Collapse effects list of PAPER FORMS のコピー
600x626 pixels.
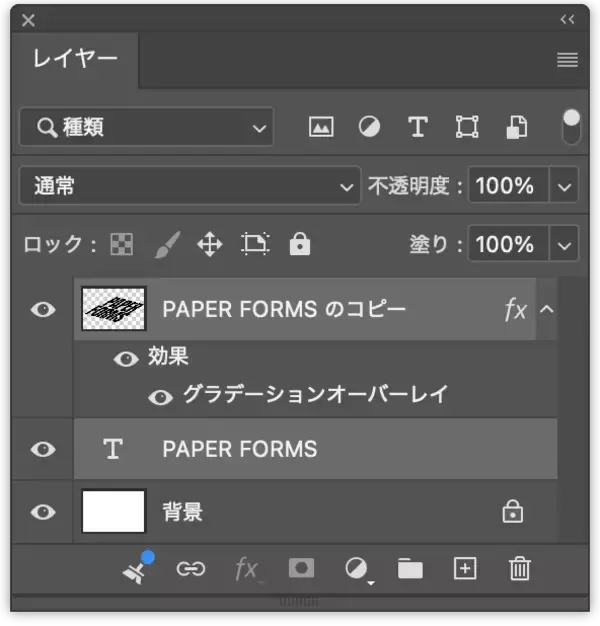[x=547, y=309]
